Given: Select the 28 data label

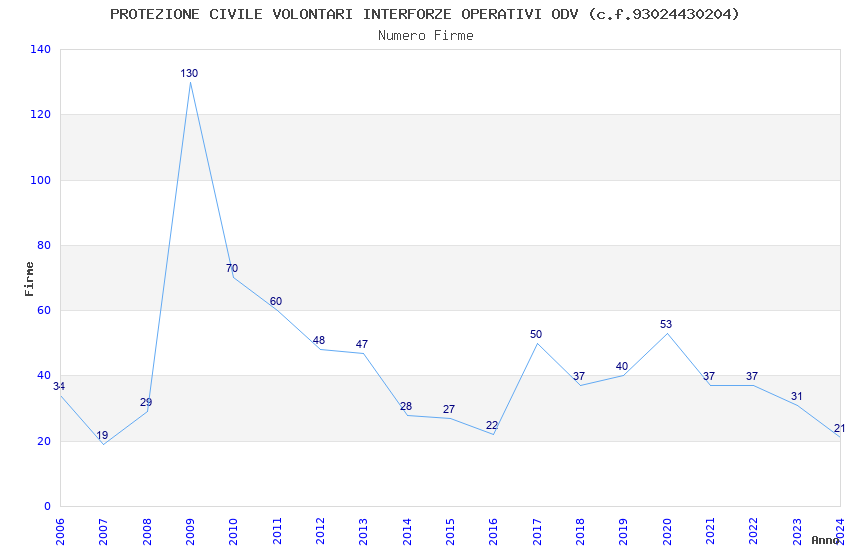Looking at the screenshot, I should pyautogui.click(x=406, y=406).
